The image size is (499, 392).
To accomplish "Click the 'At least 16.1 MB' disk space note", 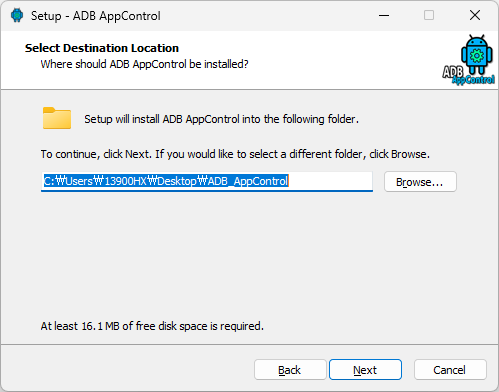I will (152, 326).
